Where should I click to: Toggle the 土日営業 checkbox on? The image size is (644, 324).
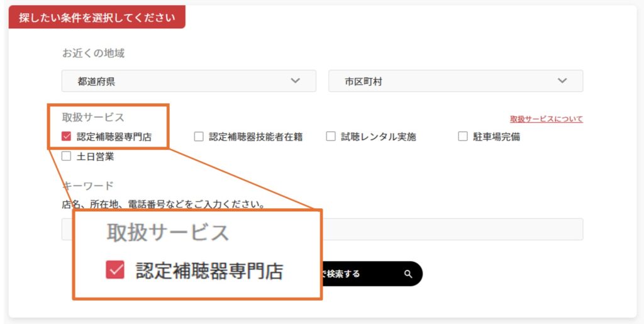66,157
